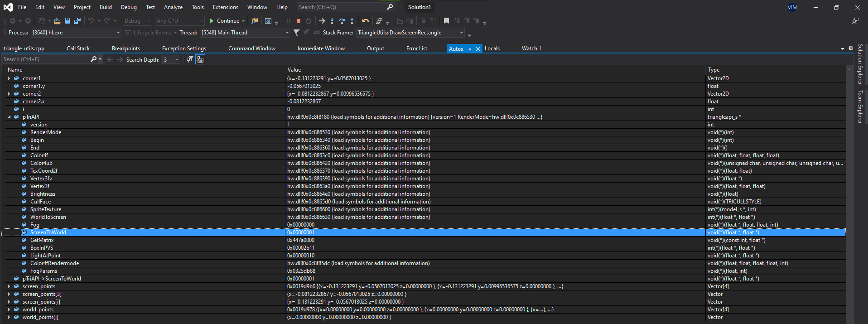Select the Color4fRendermode row
The image size is (868, 324).
coord(424,263)
